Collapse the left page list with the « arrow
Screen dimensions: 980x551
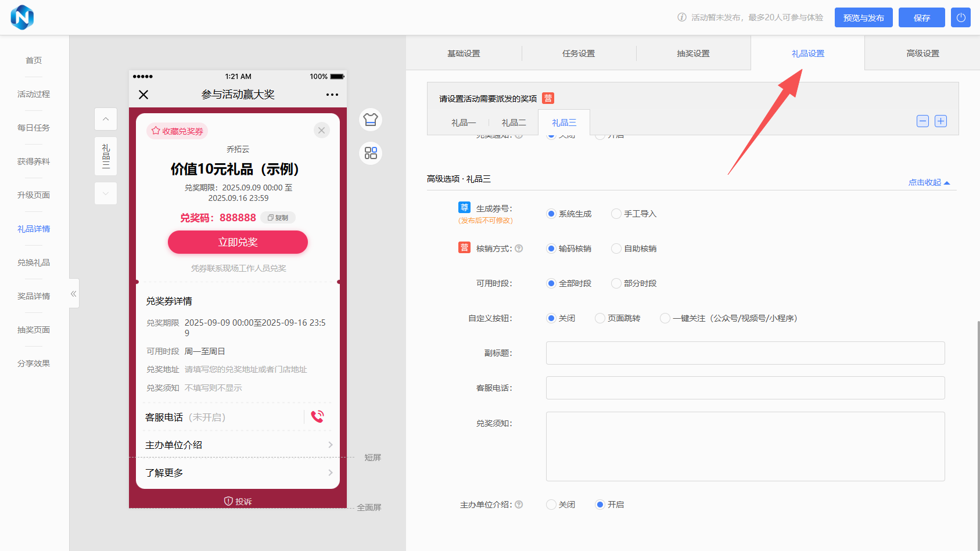pos(73,293)
